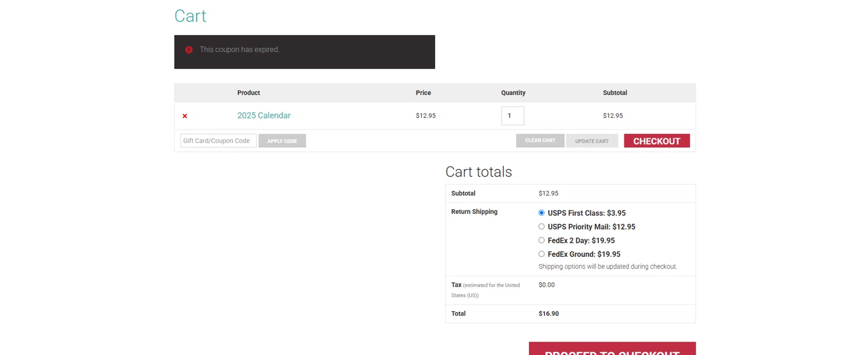
Task: Click the Gift Card/Coupon Code field
Action: (218, 140)
